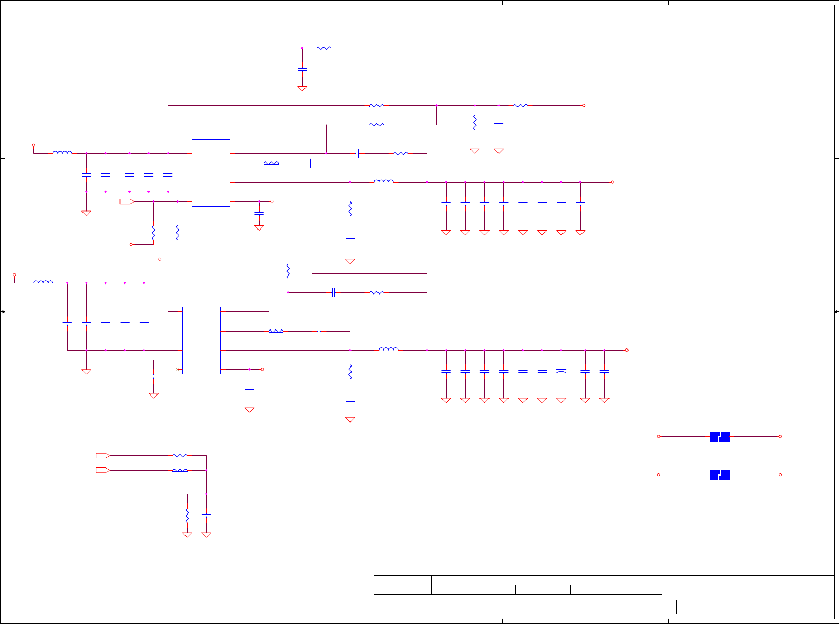
Task: Click the input inductor feeding the lower capacitor bank
Action: coord(43,282)
